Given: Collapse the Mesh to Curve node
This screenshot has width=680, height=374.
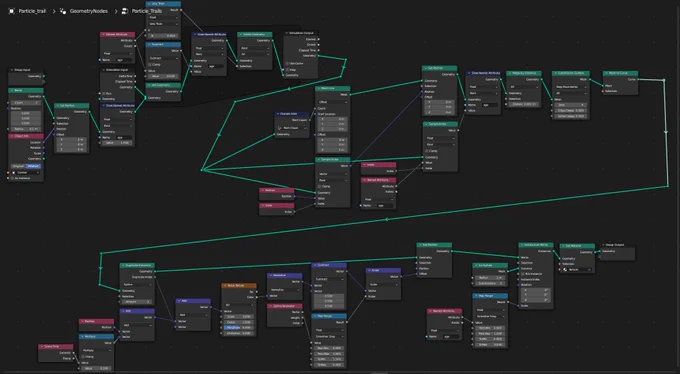Looking at the screenshot, I should tap(606, 73).
